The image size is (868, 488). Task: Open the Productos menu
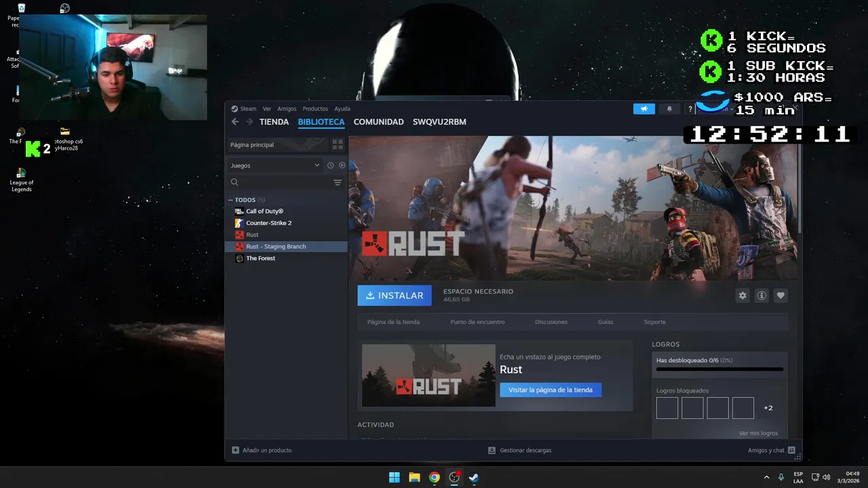315,108
